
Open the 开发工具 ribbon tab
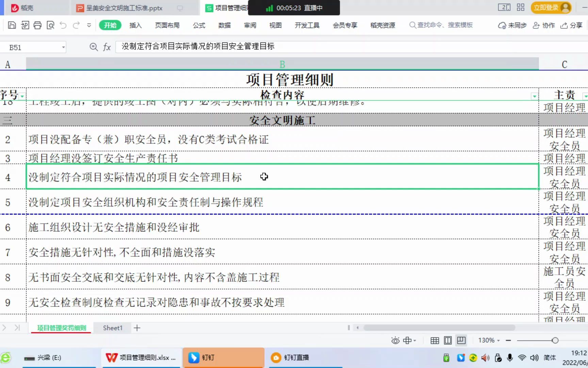click(307, 25)
